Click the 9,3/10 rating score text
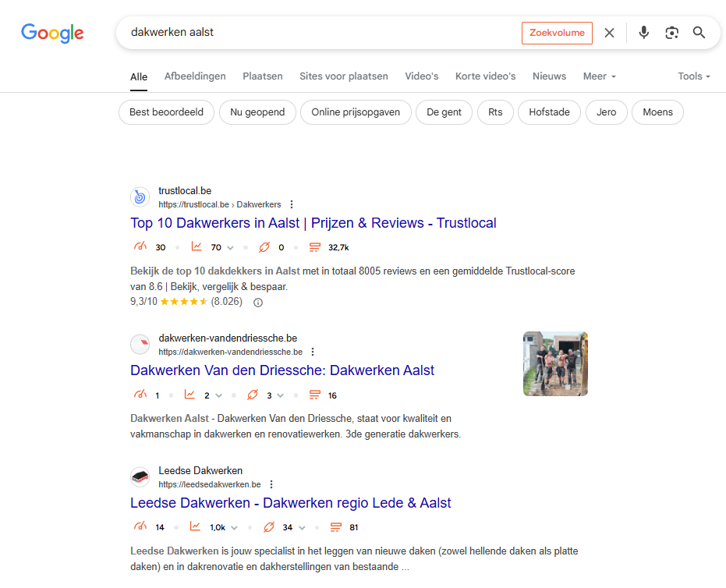 143,302
